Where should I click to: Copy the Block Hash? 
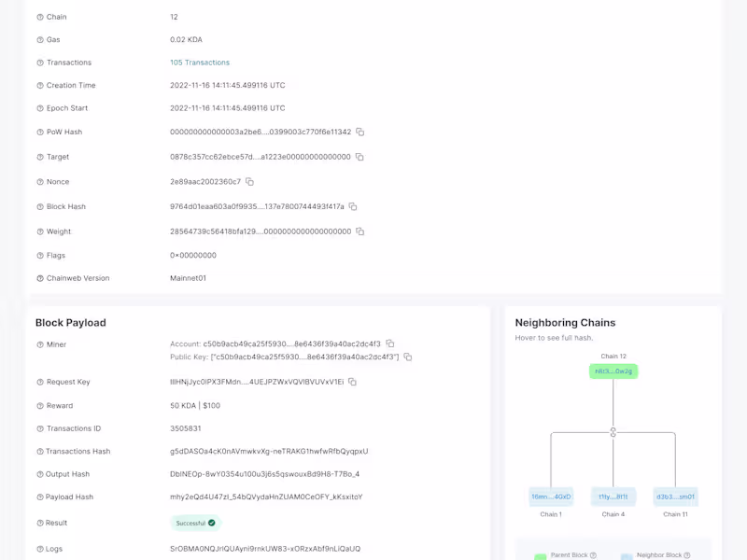tap(353, 206)
